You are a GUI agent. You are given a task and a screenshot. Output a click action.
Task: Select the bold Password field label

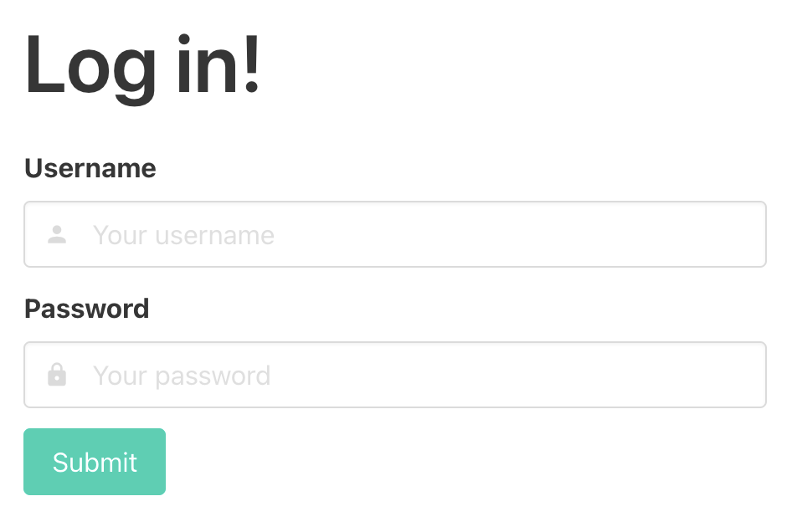87,309
